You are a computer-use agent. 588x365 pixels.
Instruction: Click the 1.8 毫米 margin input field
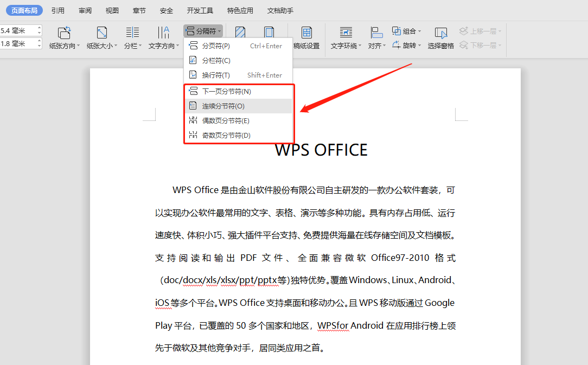[18, 43]
